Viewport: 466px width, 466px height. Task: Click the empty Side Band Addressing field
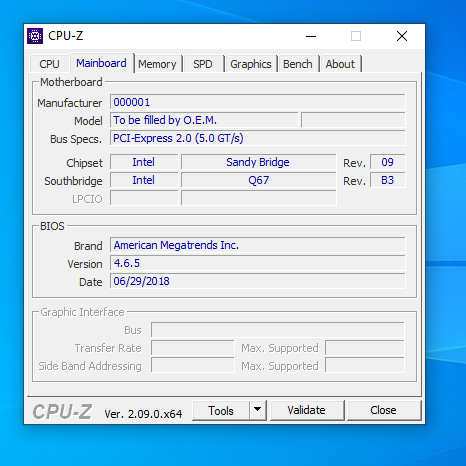pyautogui.click(x=193, y=366)
